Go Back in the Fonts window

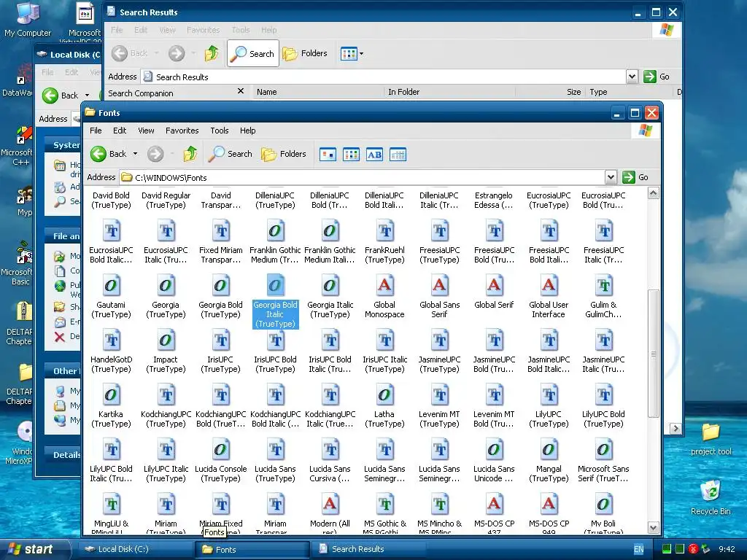(109, 154)
